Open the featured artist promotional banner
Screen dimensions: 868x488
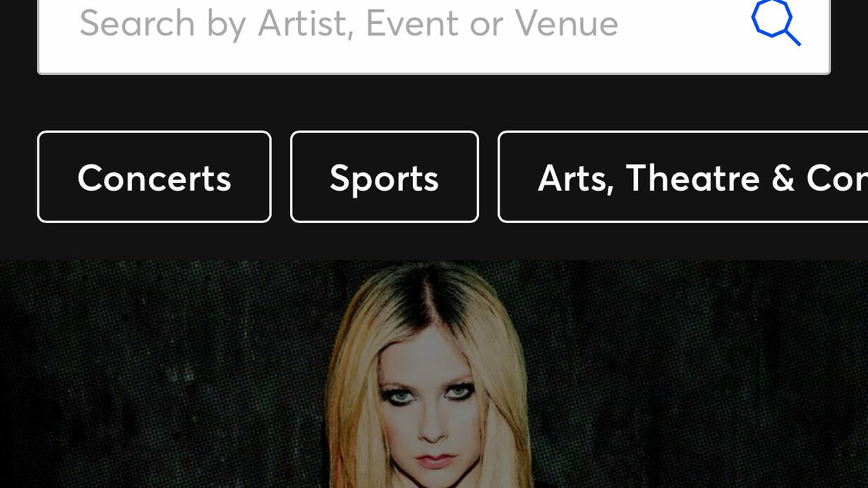(434, 374)
